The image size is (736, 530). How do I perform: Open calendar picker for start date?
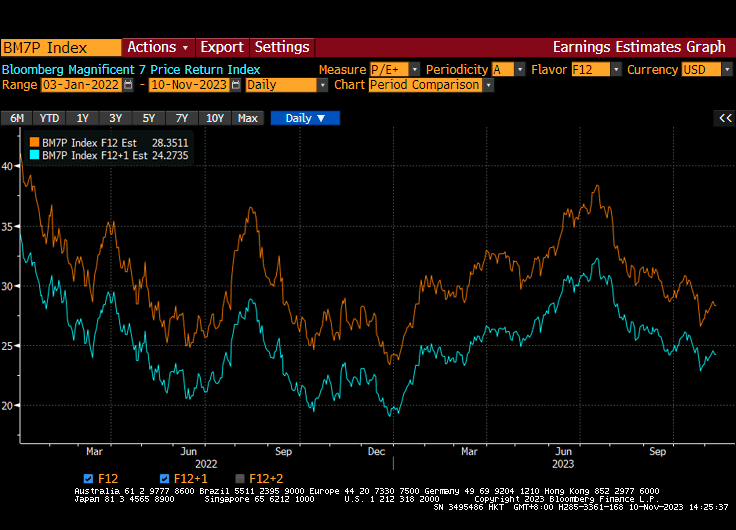tap(128, 85)
